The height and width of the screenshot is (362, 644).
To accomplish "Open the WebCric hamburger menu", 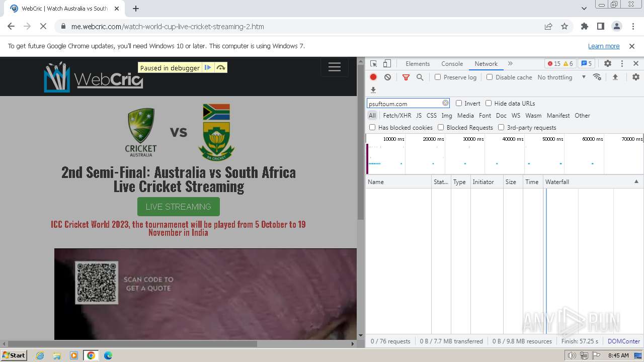I will (335, 67).
